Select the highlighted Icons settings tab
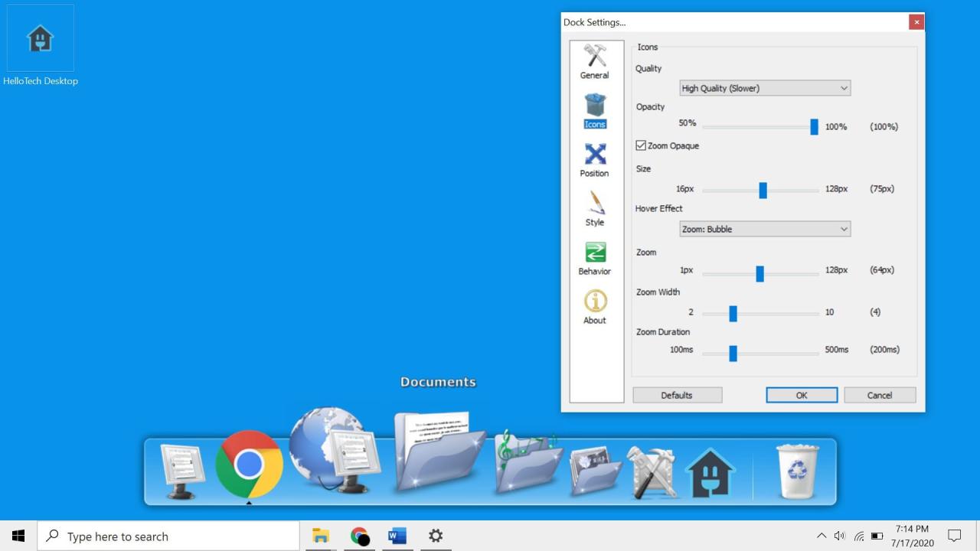This screenshot has width=980, height=551. tap(594, 110)
